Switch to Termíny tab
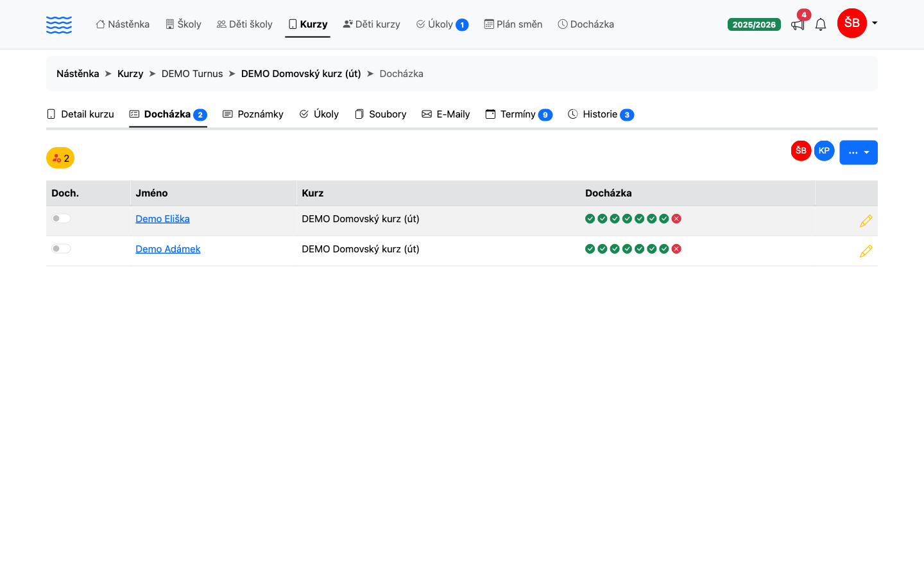924x578 pixels. [x=519, y=114]
